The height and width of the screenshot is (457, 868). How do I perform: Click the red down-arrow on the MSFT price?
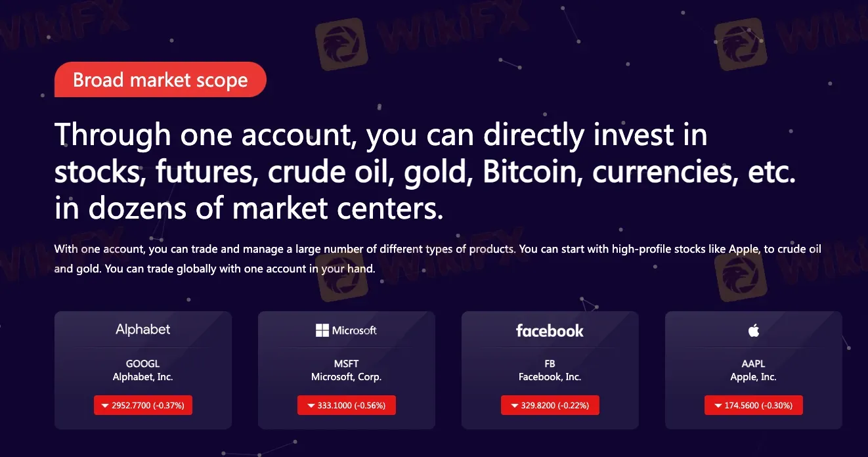click(x=311, y=405)
